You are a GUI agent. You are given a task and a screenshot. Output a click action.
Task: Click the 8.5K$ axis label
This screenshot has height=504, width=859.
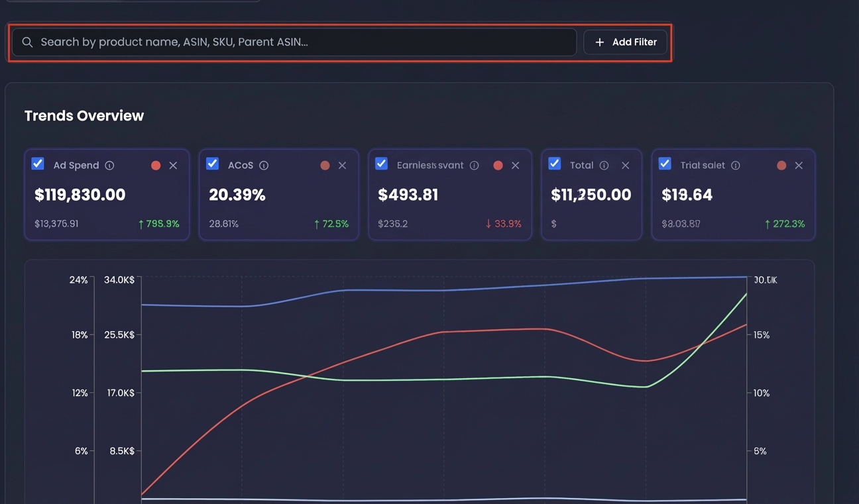tap(122, 451)
